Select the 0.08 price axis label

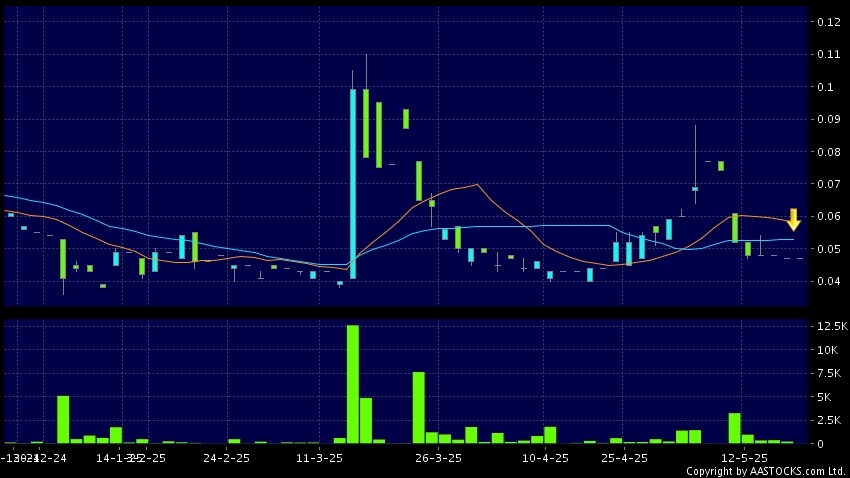828,151
